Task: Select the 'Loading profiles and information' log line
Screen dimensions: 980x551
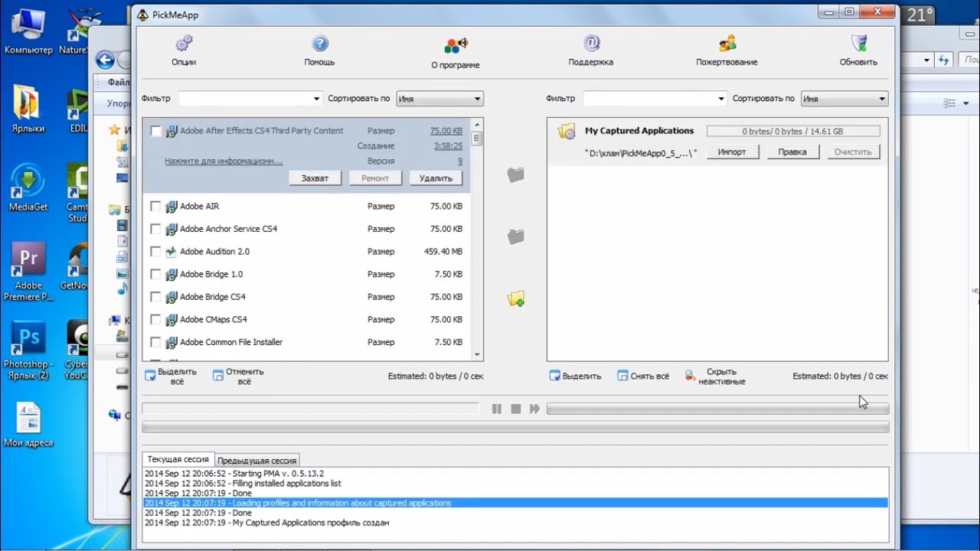Action: (x=516, y=504)
